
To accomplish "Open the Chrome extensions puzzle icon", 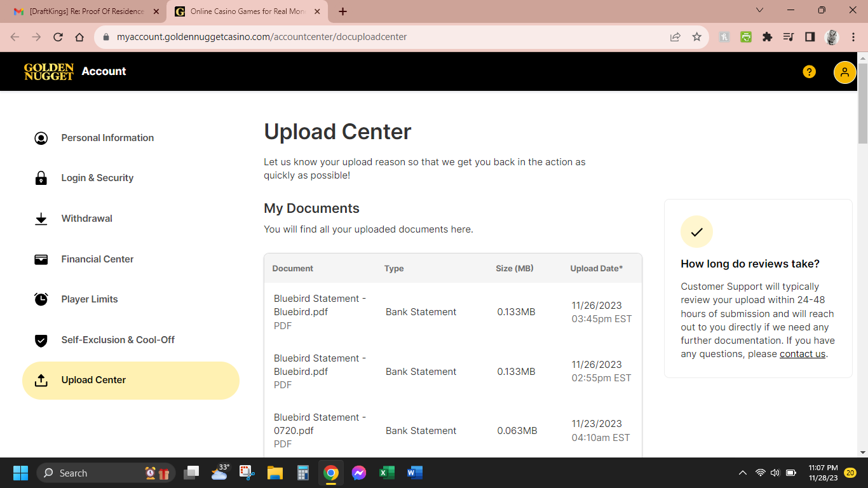I will click(x=767, y=37).
